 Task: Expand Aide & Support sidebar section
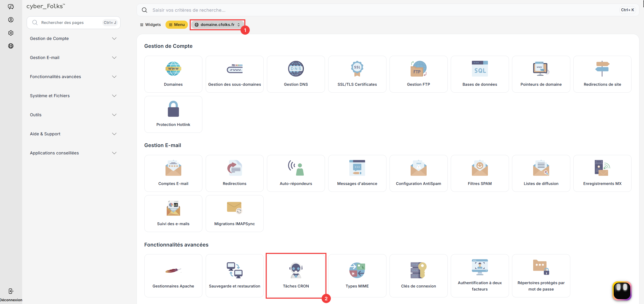[73, 134]
